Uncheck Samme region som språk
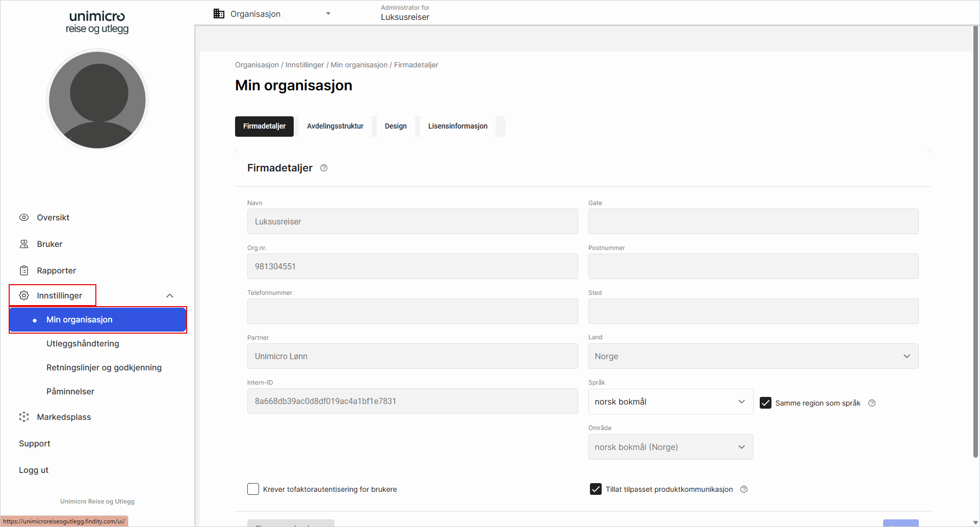Viewport: 980px width, 527px height. click(x=765, y=403)
